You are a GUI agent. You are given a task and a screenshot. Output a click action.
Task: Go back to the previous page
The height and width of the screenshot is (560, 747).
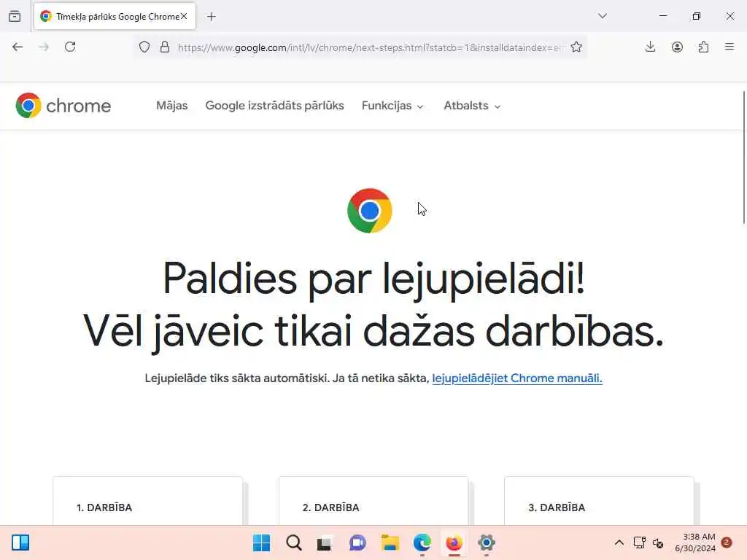[18, 47]
